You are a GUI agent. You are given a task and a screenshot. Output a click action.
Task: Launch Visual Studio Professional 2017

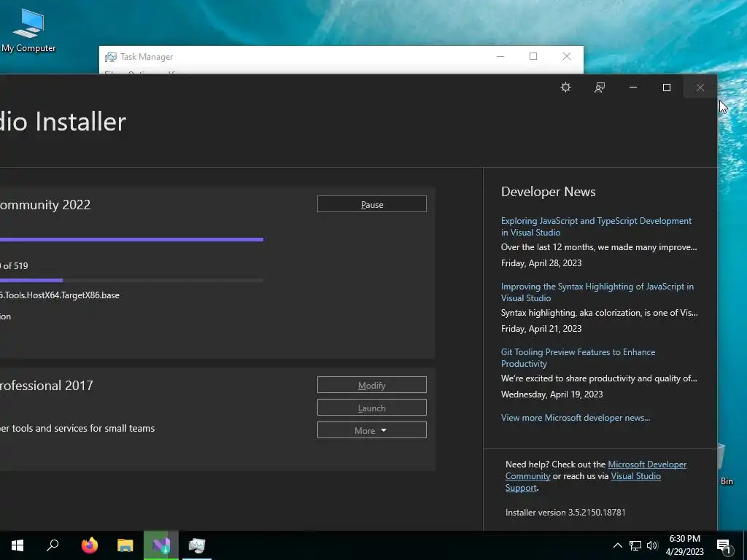(x=371, y=408)
